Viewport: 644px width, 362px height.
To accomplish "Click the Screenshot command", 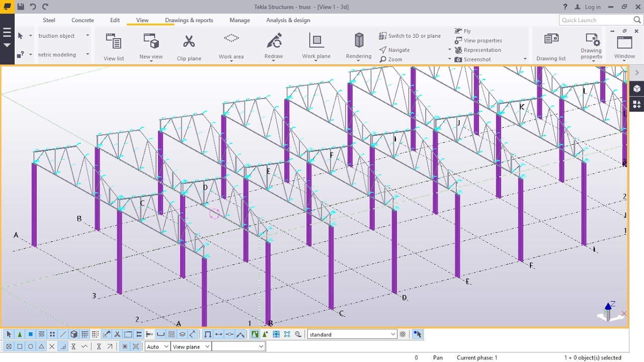I will click(472, 59).
